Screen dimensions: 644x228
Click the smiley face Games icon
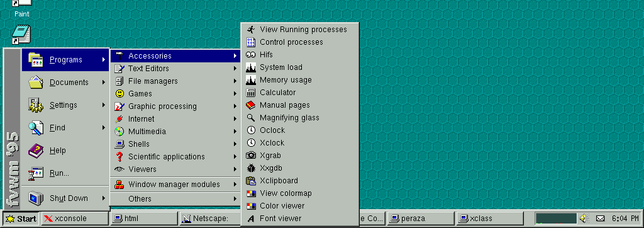pyautogui.click(x=119, y=93)
